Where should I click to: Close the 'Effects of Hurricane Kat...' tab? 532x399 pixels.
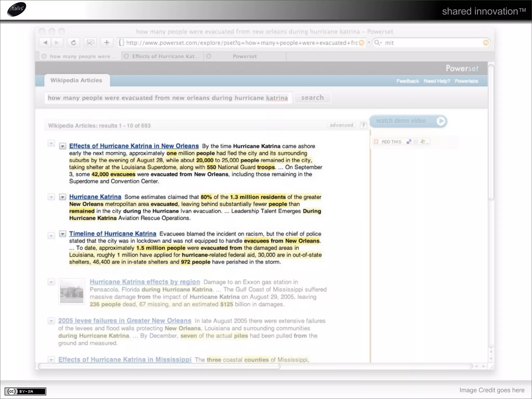pos(126,56)
